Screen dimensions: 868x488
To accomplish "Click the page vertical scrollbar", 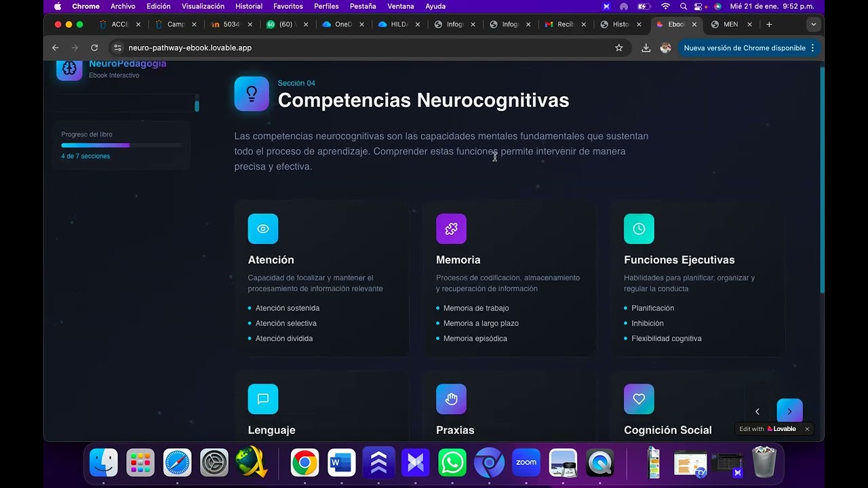I will (x=822, y=180).
